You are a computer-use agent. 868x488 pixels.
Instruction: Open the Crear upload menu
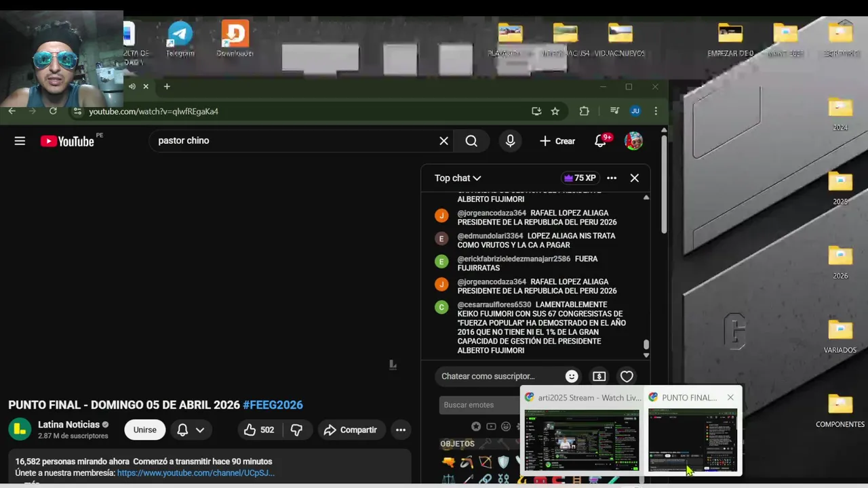click(557, 141)
